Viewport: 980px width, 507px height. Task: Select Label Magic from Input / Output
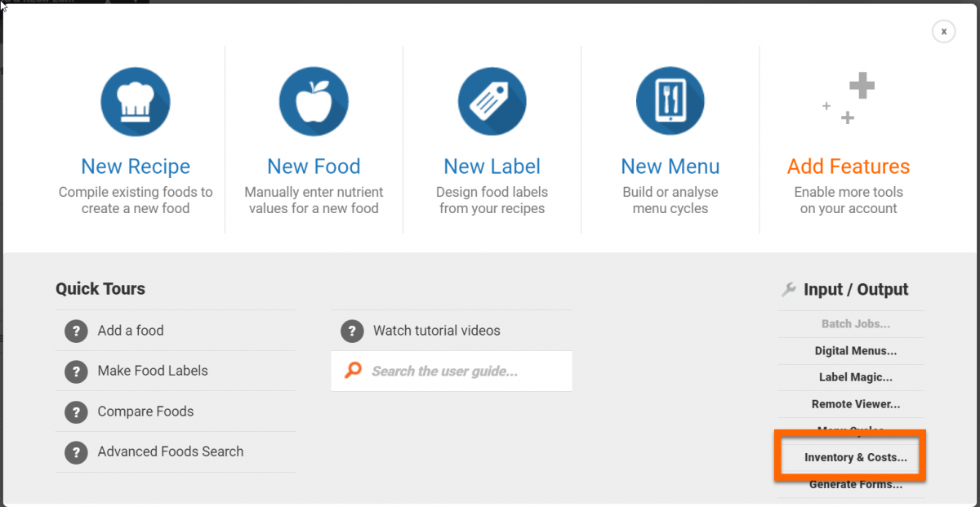(855, 377)
